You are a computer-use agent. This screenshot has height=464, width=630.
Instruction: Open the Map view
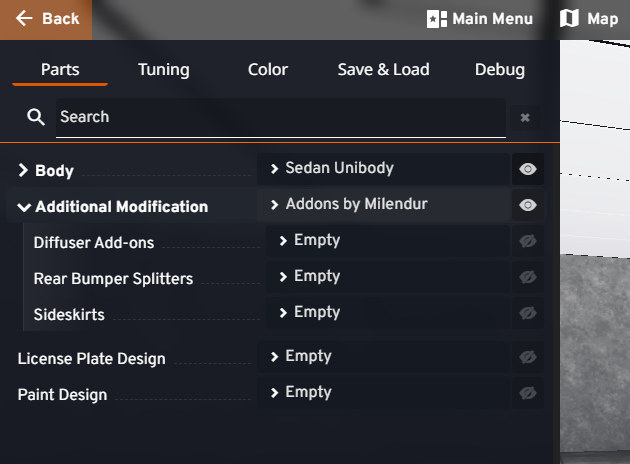(x=589, y=19)
